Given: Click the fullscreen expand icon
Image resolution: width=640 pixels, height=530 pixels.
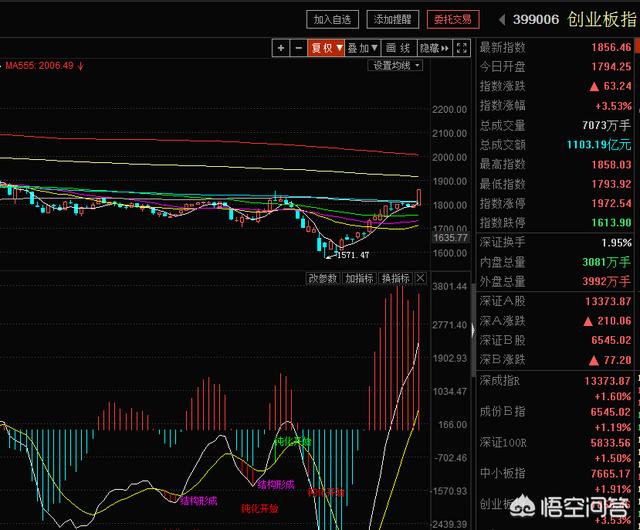Looking at the screenshot, I should [x=462, y=47].
